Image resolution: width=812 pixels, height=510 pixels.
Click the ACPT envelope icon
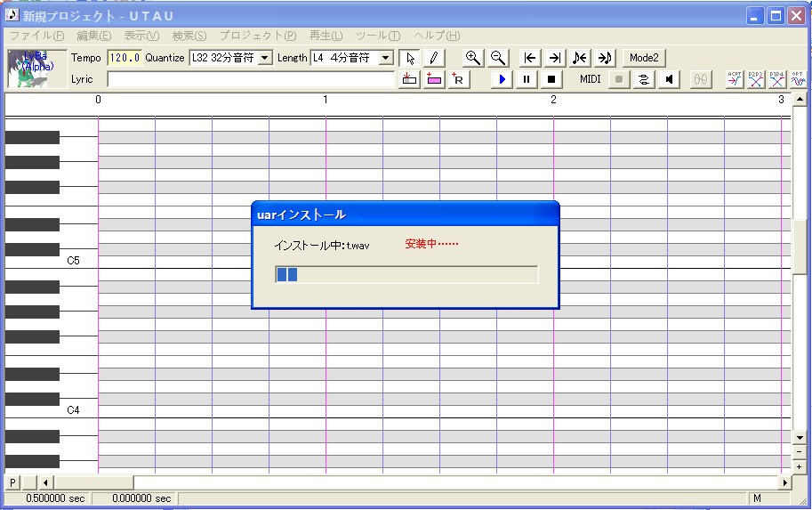tap(735, 79)
